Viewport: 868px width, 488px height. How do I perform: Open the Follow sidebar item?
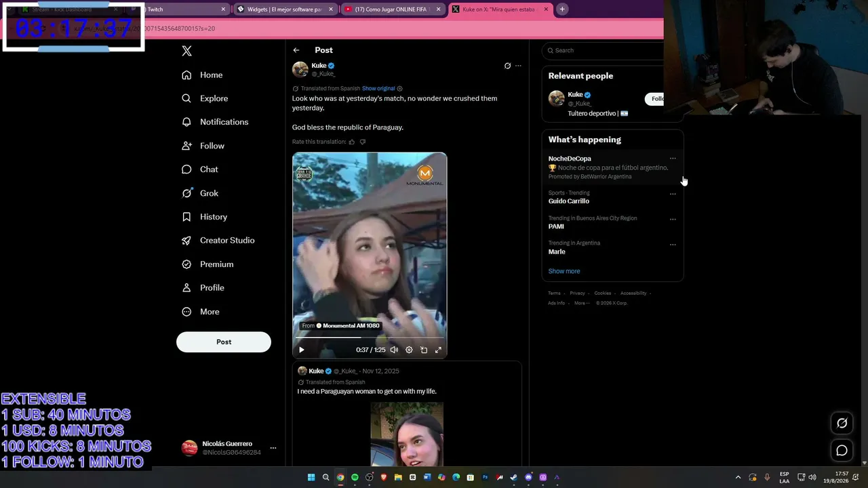(203, 146)
